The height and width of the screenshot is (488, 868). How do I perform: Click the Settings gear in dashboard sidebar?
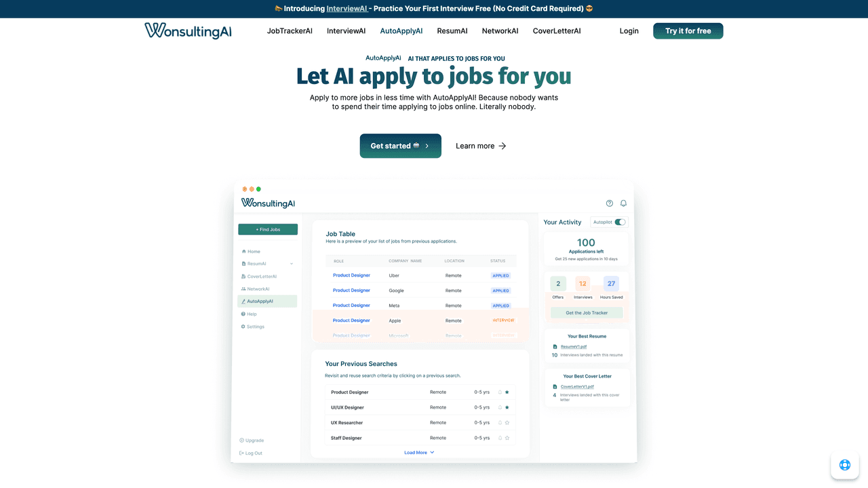point(243,327)
